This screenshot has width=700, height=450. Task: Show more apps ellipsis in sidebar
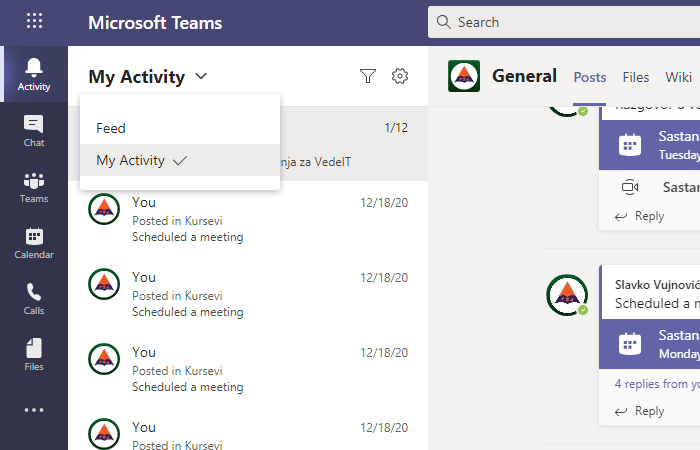pos(34,409)
